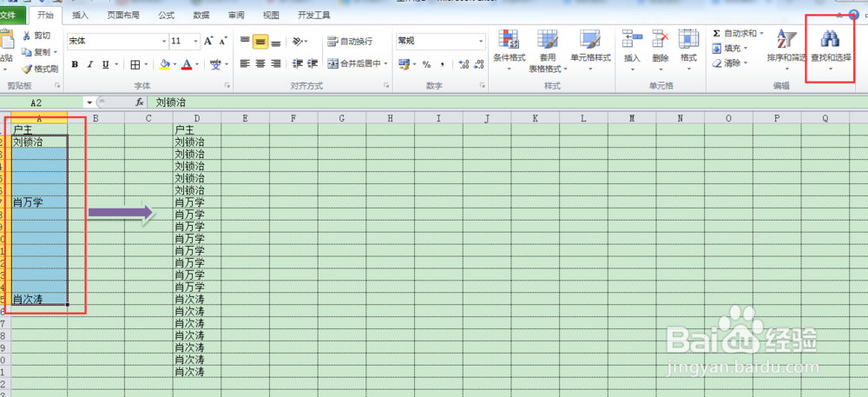Click the accounting number format icon
Viewport: 868px width, 397px height.
[404, 64]
